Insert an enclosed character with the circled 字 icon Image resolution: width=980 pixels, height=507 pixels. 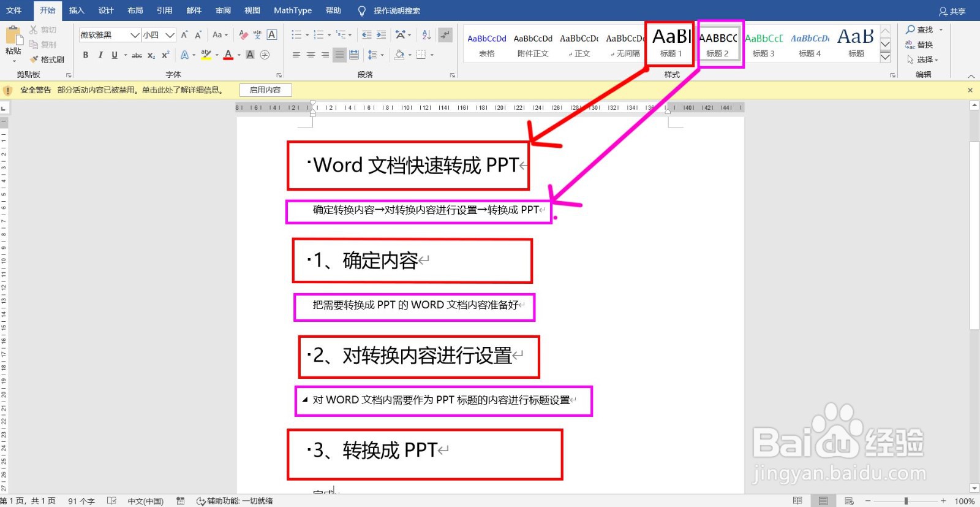pos(265,55)
